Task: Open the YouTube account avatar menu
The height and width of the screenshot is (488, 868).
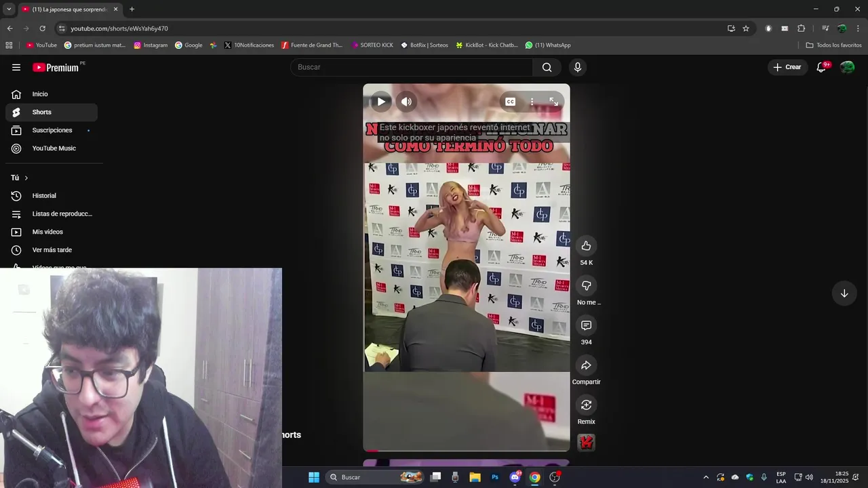Action: (847, 67)
